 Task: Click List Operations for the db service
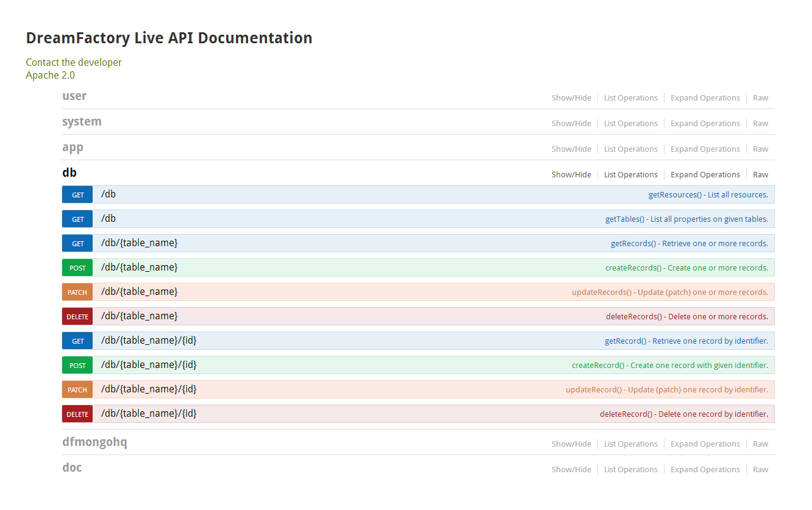[x=630, y=174]
